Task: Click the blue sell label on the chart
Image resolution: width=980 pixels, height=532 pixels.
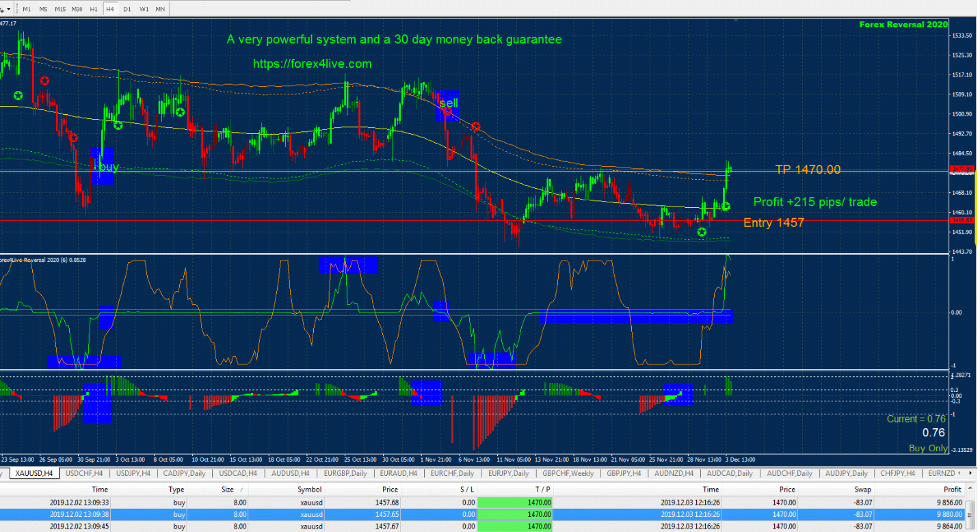Action: click(448, 103)
